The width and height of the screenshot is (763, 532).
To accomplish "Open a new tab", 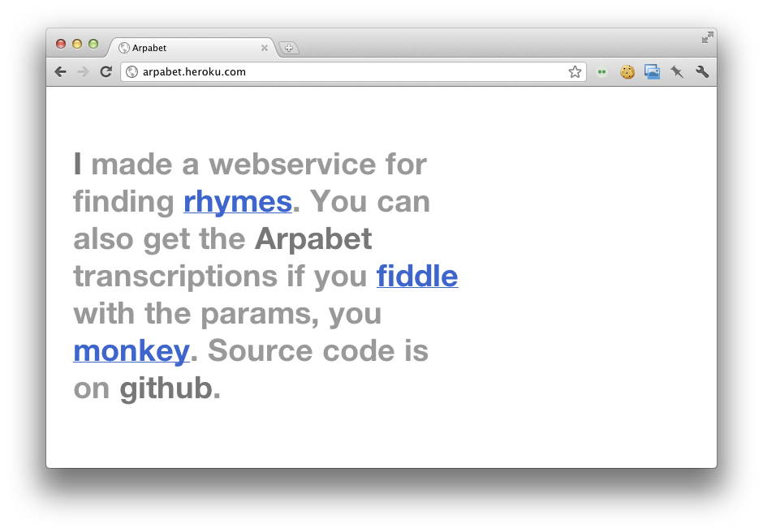I will [289, 48].
